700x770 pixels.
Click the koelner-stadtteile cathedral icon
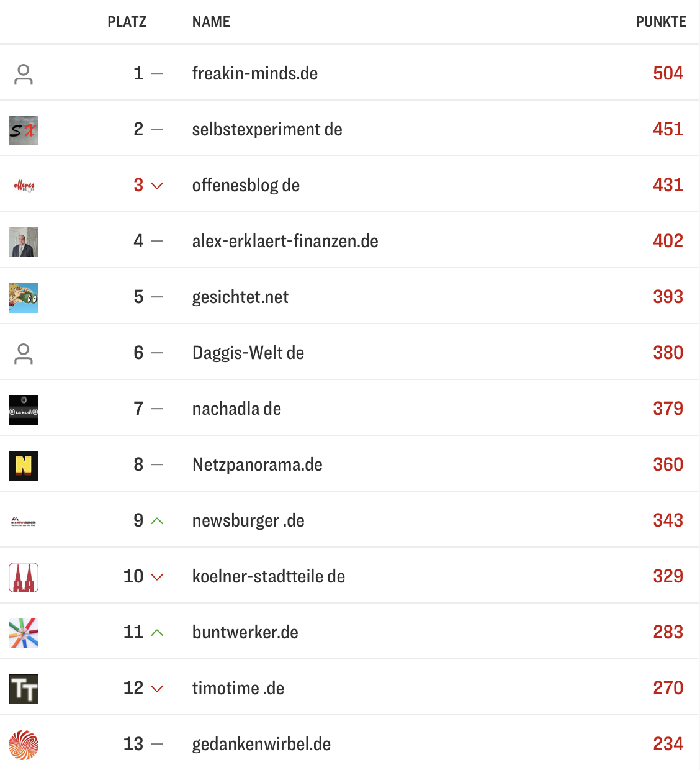coord(24,577)
